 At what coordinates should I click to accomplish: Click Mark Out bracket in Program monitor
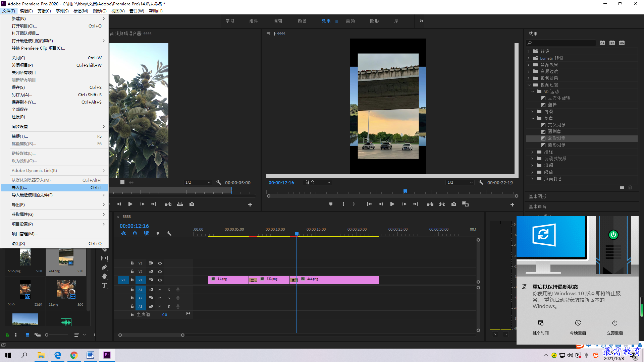354,204
